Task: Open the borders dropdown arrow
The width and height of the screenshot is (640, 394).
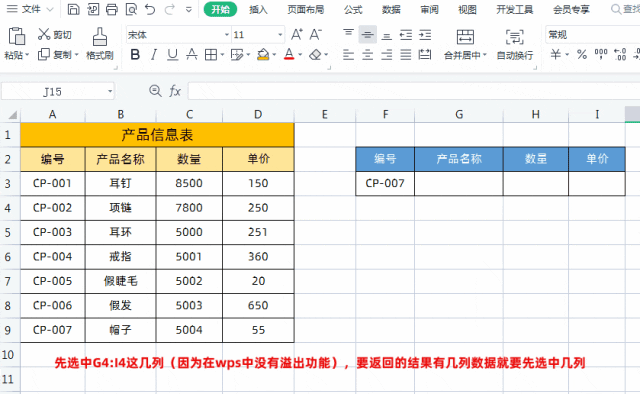Action: coord(222,54)
